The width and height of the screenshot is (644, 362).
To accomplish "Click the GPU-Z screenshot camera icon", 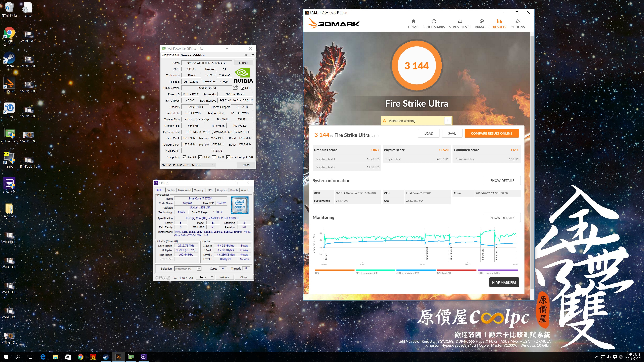I will click(246, 55).
